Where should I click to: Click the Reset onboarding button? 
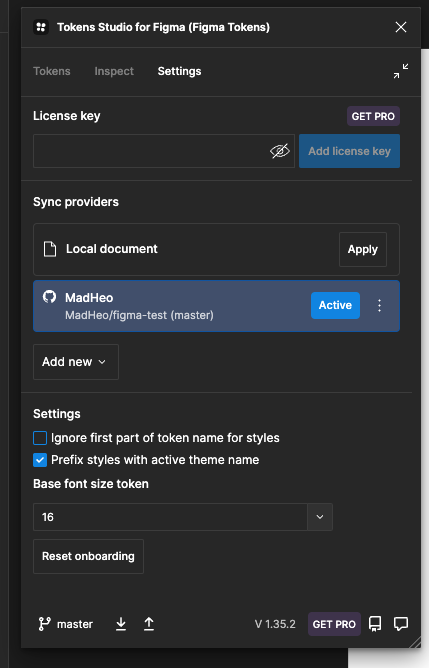88,556
